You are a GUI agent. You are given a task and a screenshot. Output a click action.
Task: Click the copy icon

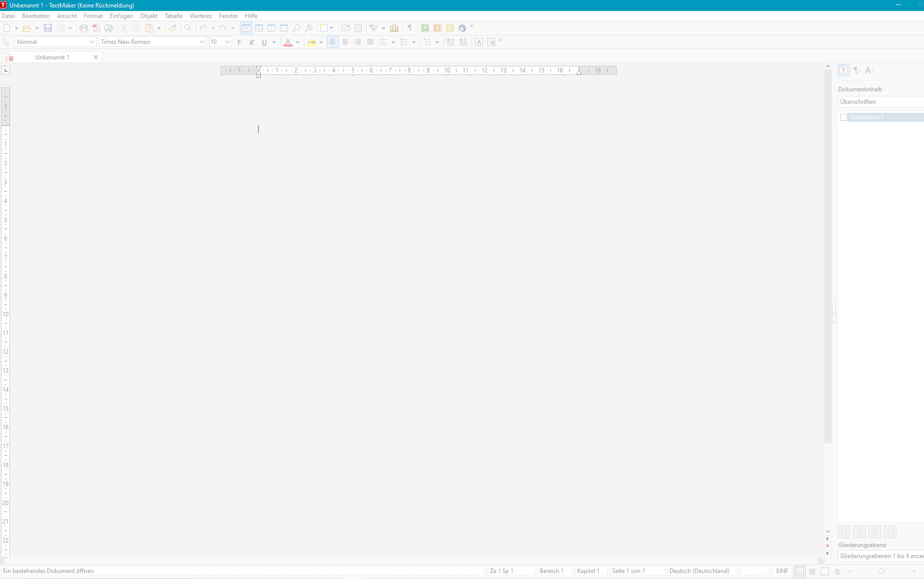pyautogui.click(x=136, y=28)
